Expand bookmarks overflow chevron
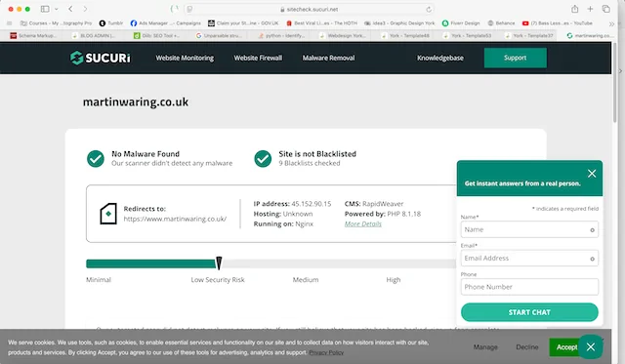The width and height of the screenshot is (625, 364). point(611,23)
